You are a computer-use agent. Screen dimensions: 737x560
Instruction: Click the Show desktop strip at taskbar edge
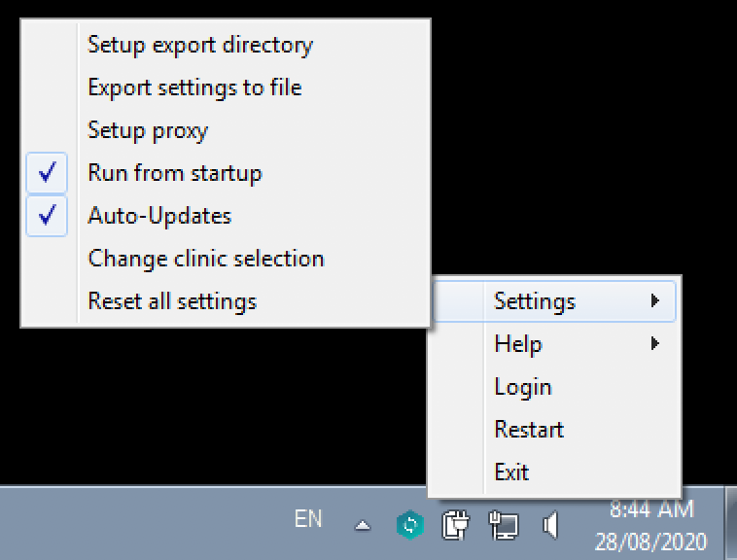click(x=730, y=525)
